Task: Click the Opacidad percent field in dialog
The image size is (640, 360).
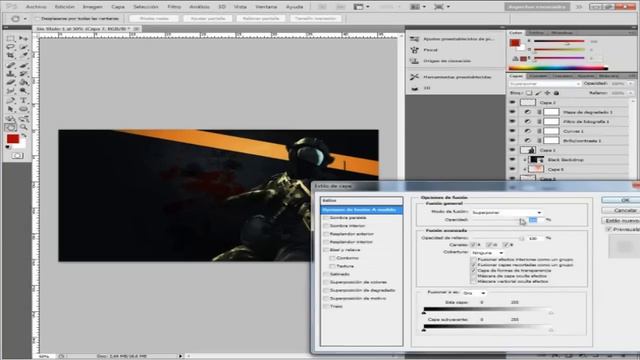Action: pyautogui.click(x=535, y=220)
